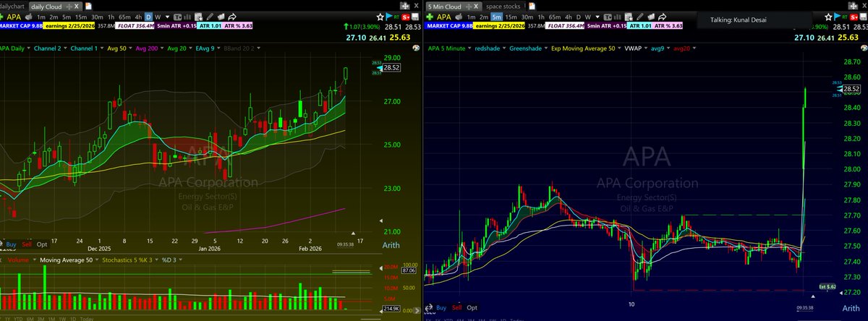Viewport: 868px width, 321px height.
Task: Click green plus icon in right chart toolbar
Action: (x=429, y=17)
